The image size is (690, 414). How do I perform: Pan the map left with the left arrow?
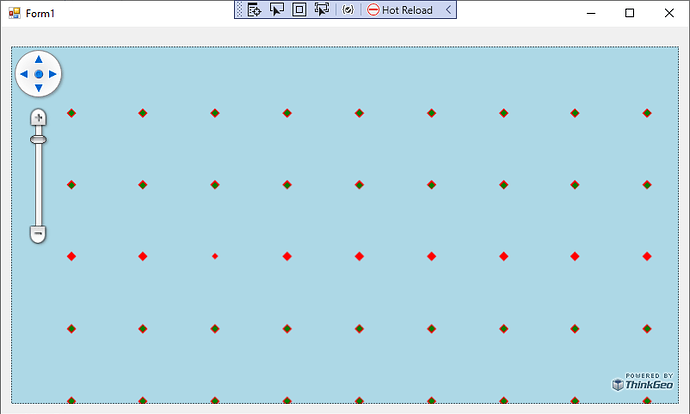24,74
